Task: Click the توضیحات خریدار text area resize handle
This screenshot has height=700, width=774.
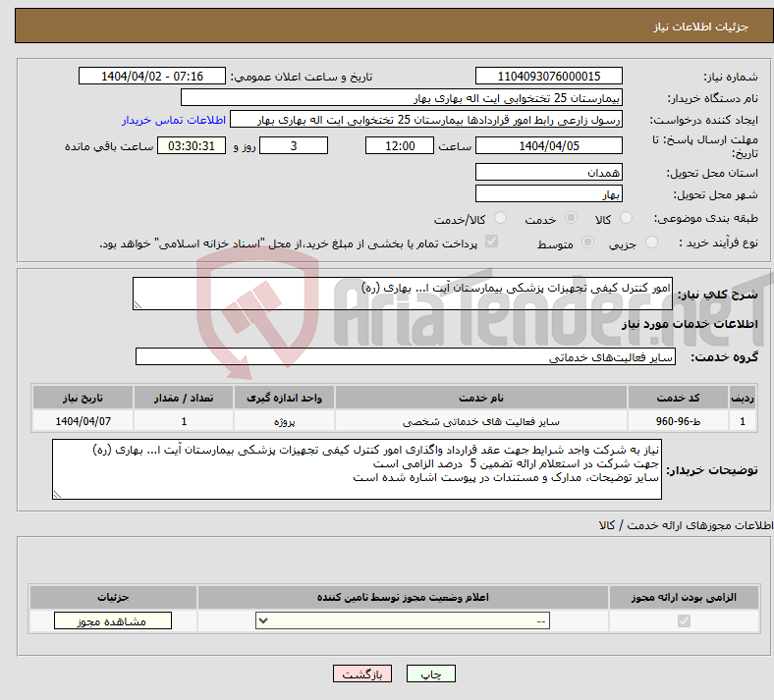Action: [x=57, y=494]
